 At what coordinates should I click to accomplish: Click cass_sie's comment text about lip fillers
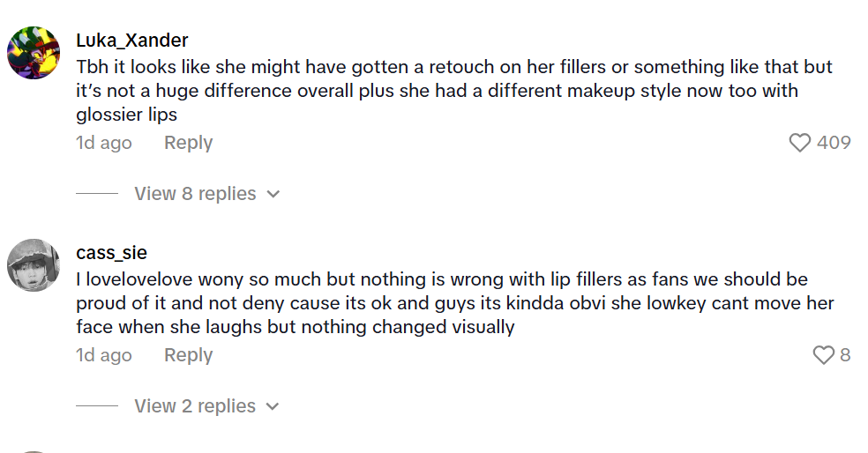pyautogui.click(x=441, y=303)
